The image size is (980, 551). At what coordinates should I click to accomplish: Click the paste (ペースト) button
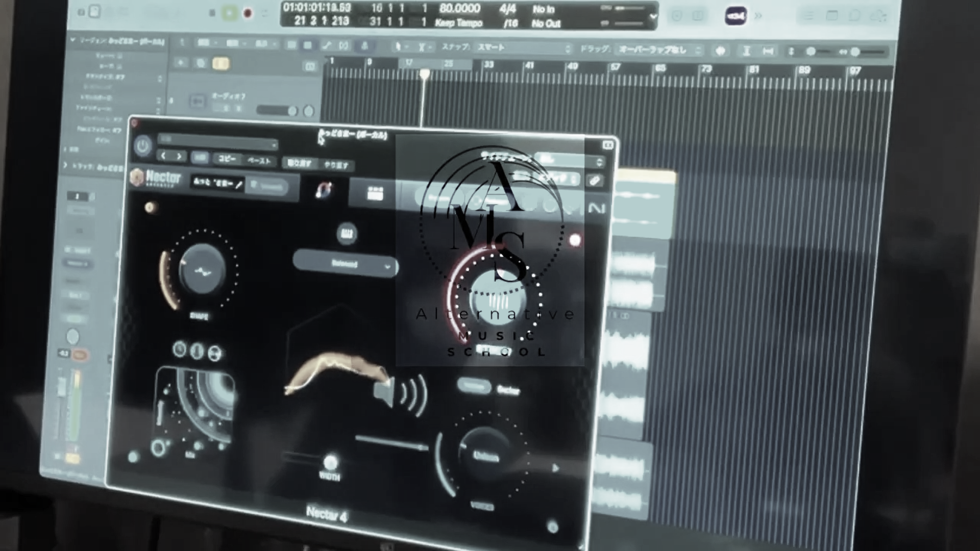259,161
